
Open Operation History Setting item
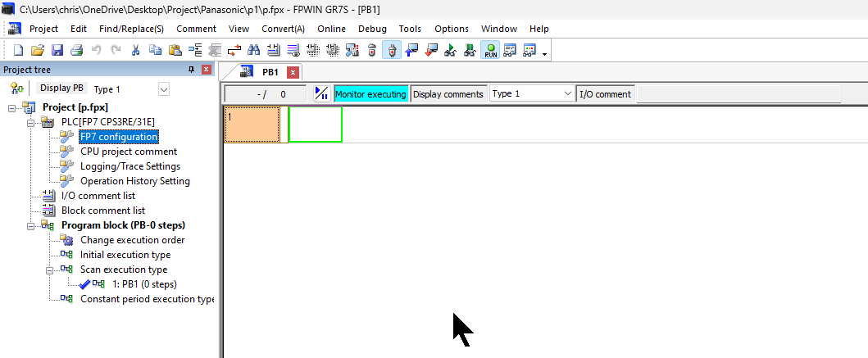coord(135,181)
